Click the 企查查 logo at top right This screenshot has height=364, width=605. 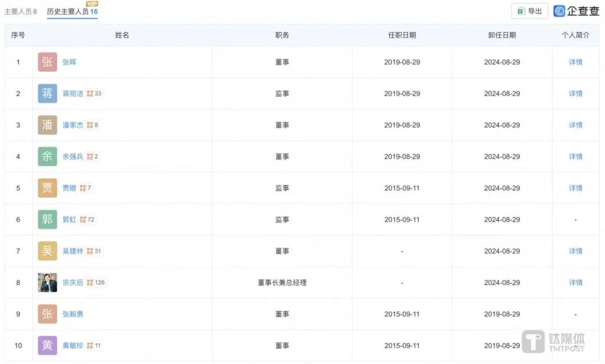(576, 11)
